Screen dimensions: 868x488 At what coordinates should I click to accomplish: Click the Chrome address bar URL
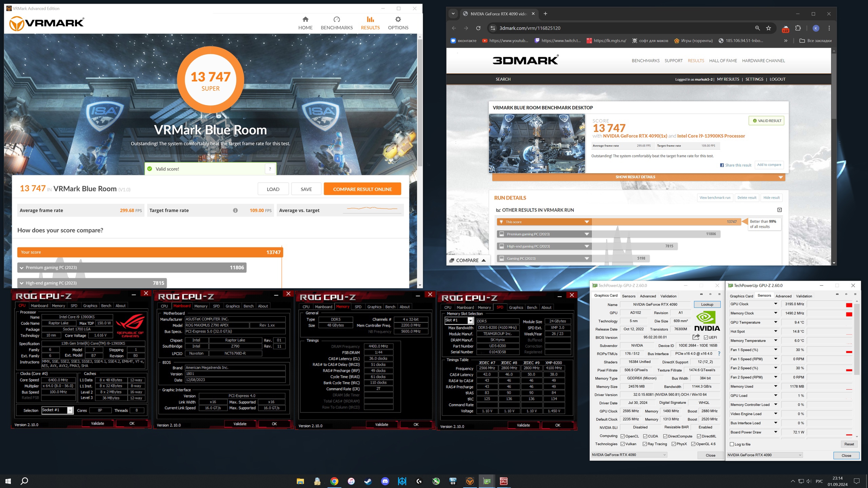click(530, 28)
